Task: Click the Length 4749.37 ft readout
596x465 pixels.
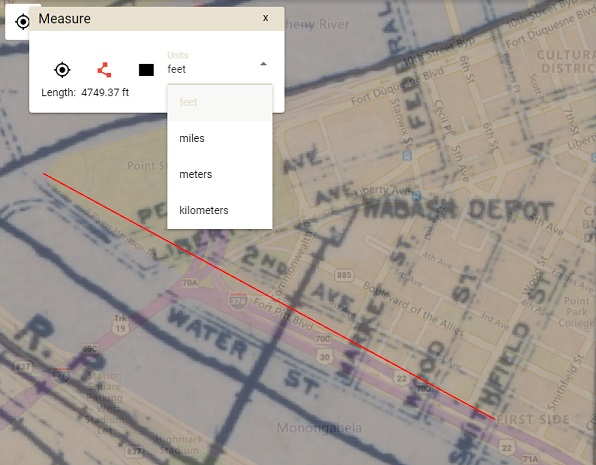Action: pos(85,92)
